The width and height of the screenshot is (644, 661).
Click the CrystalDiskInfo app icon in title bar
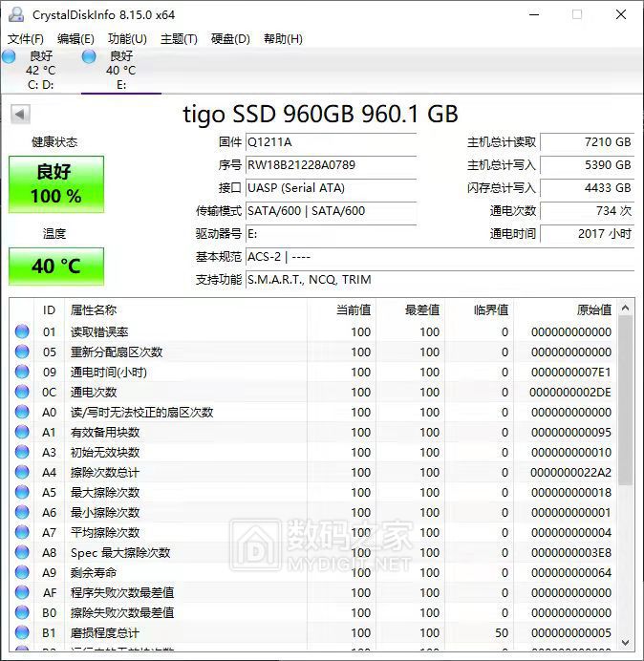point(16,14)
